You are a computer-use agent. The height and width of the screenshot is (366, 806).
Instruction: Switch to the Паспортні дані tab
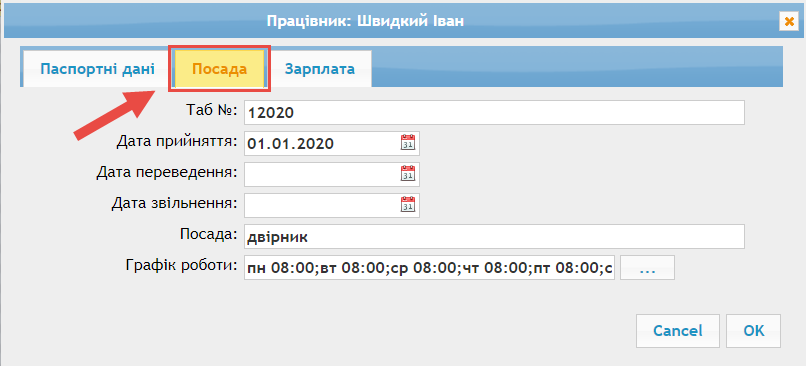tap(98, 69)
